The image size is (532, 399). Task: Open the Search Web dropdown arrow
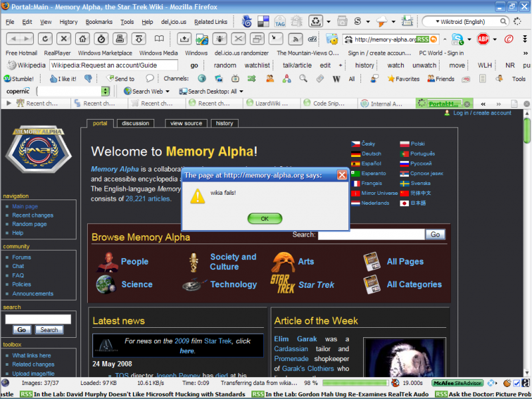(x=168, y=91)
